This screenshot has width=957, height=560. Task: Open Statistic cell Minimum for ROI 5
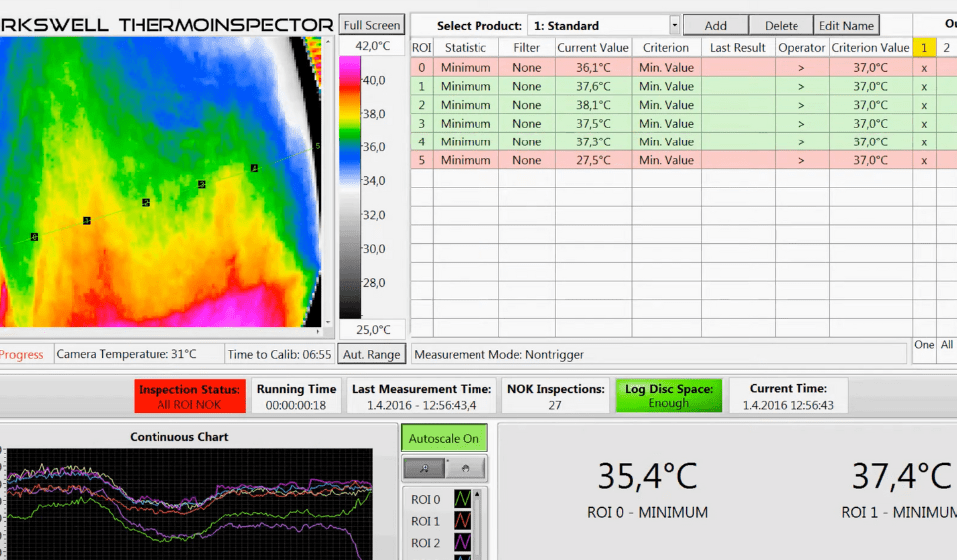tap(466, 160)
